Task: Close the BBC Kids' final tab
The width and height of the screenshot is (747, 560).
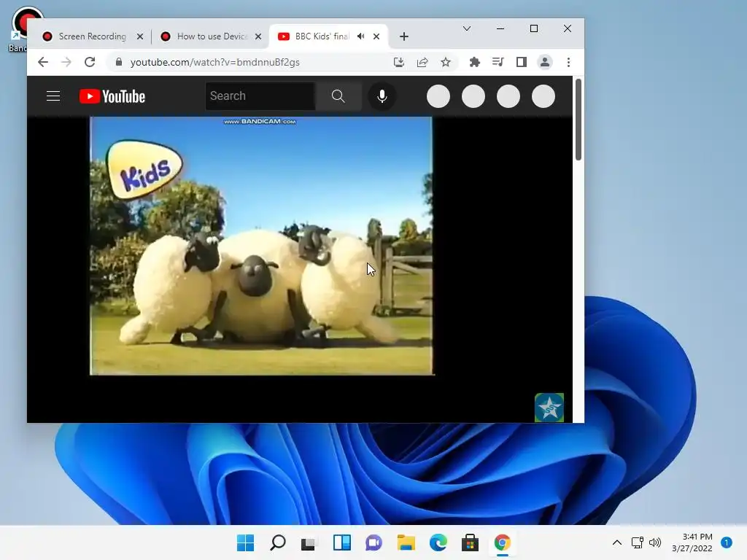Action: pos(376,36)
